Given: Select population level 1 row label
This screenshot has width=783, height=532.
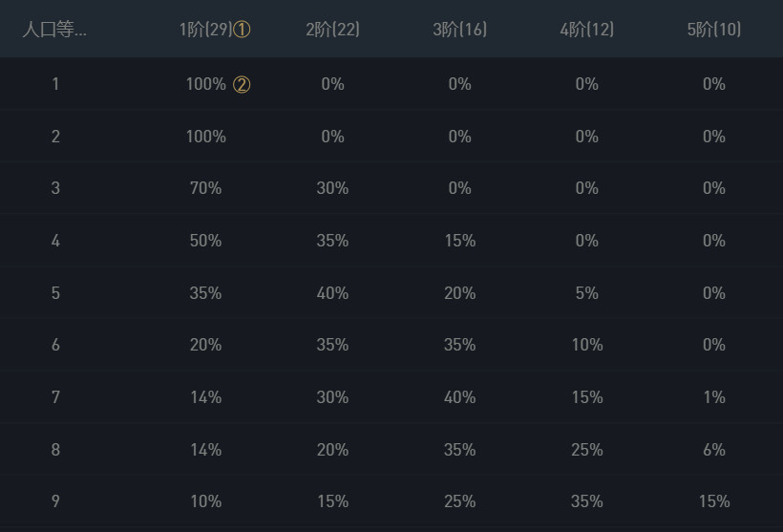Looking at the screenshot, I should (x=55, y=84).
